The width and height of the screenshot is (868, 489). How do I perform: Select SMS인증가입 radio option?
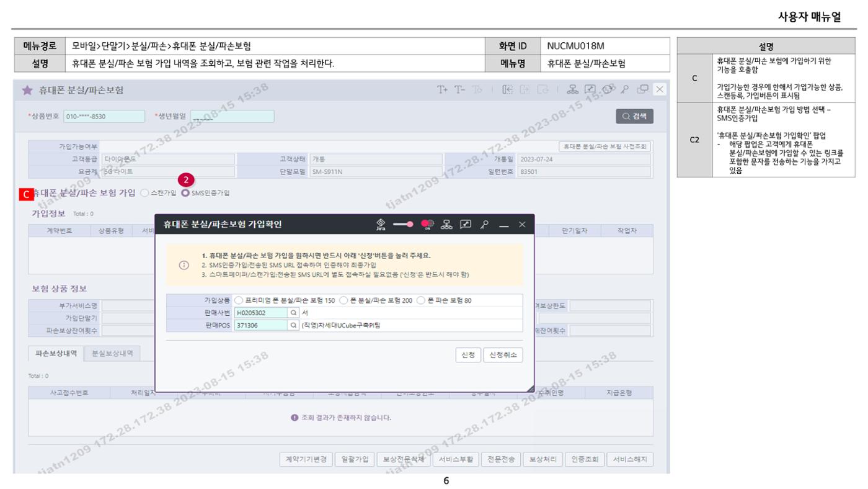(x=185, y=193)
